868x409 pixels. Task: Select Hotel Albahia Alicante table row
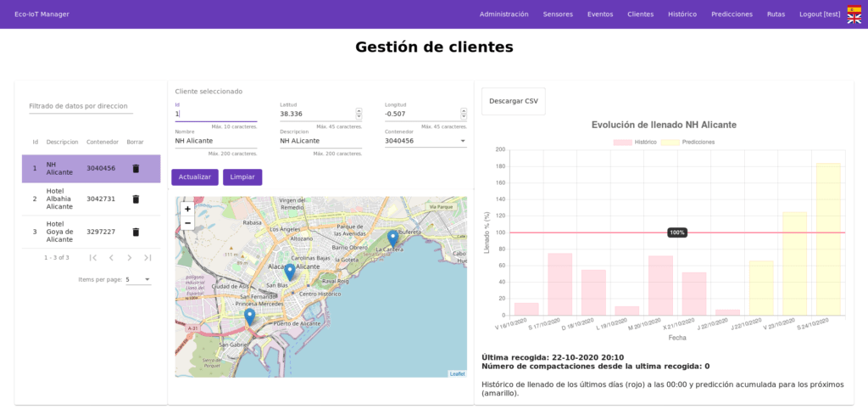pyautogui.click(x=92, y=199)
